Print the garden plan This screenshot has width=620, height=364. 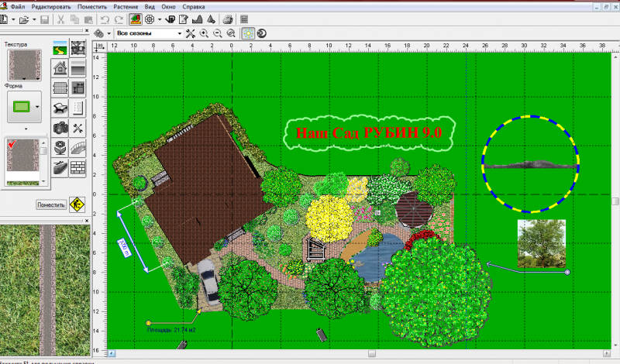click(x=227, y=19)
